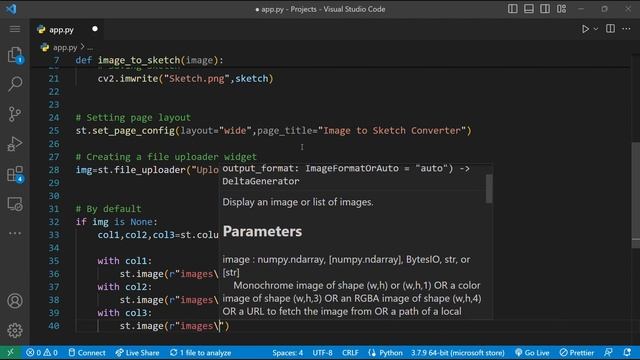Open editor More Actions menu
This screenshot has width=640, height=360.
pos(626,29)
